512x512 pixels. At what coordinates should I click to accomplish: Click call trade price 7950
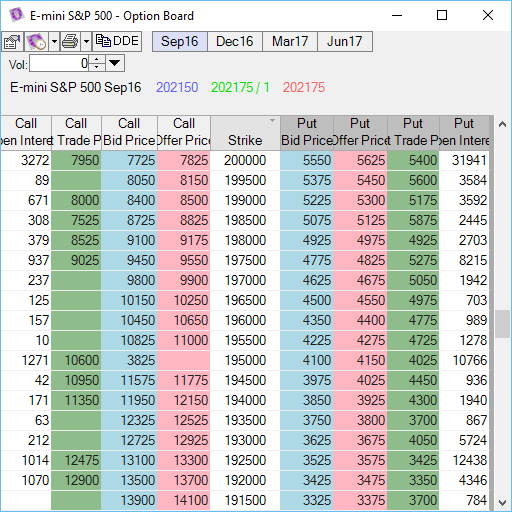tap(76, 161)
